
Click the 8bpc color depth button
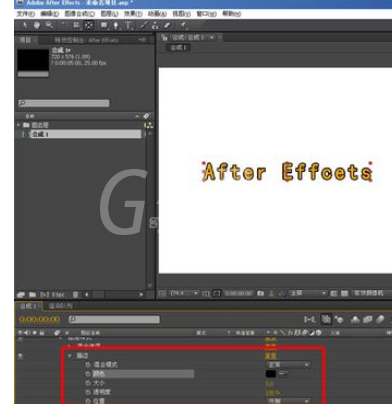pyautogui.click(x=58, y=295)
